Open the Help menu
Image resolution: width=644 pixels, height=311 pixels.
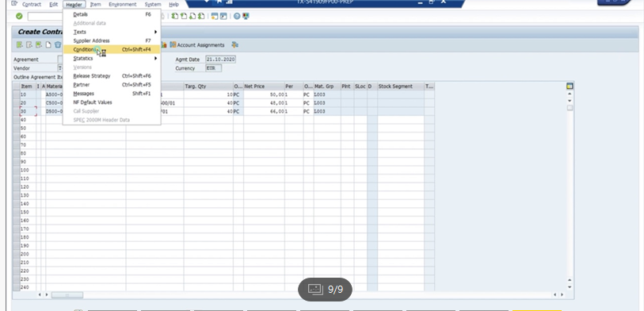[x=173, y=5]
